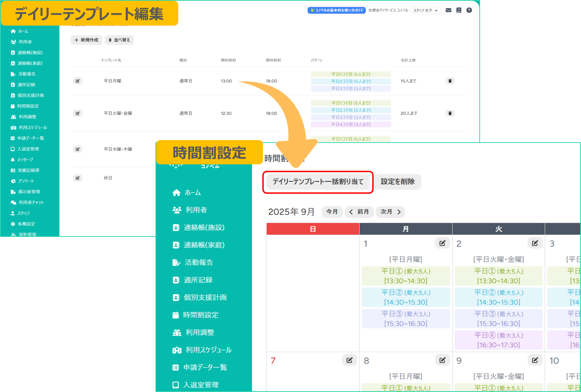The height and width of the screenshot is (392, 581).
Task: Click the book manual icon in header
Action: pos(458,10)
